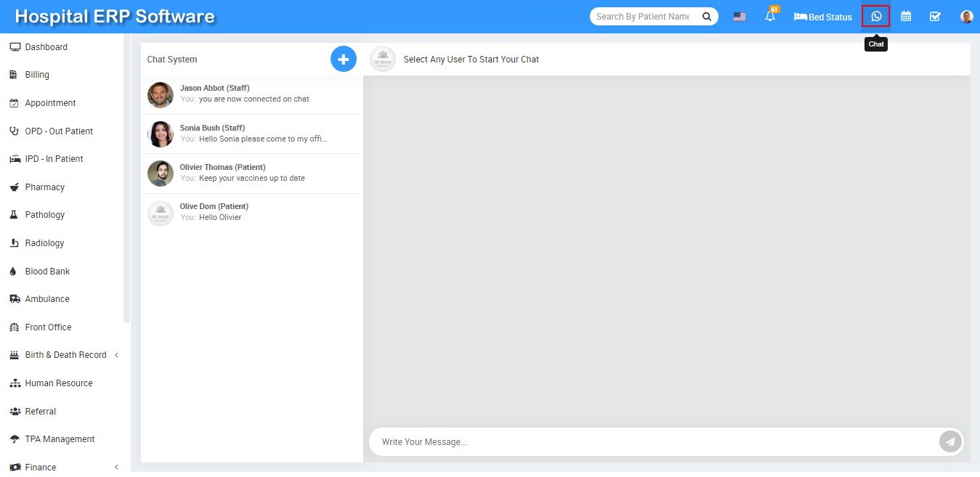Open the notifications bell icon
Viewport: 980px width, 477px height.
[x=770, y=16]
